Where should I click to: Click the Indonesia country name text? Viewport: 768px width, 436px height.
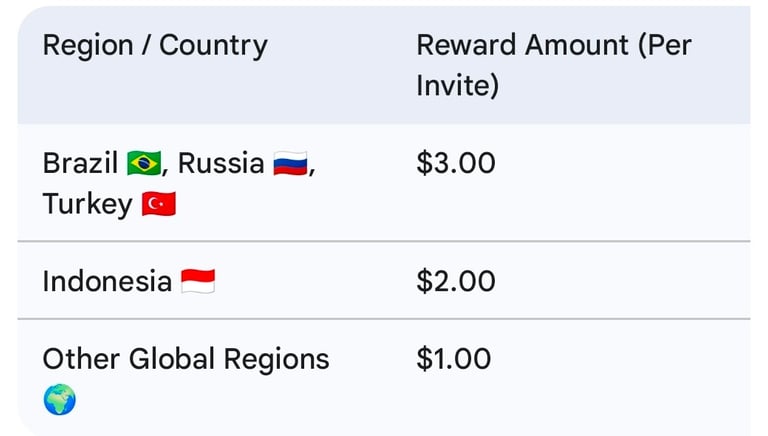click(107, 282)
